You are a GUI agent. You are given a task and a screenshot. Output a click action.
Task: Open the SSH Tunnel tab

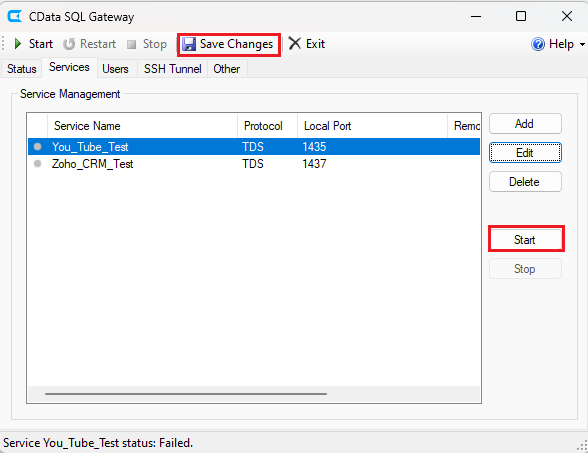click(x=172, y=69)
